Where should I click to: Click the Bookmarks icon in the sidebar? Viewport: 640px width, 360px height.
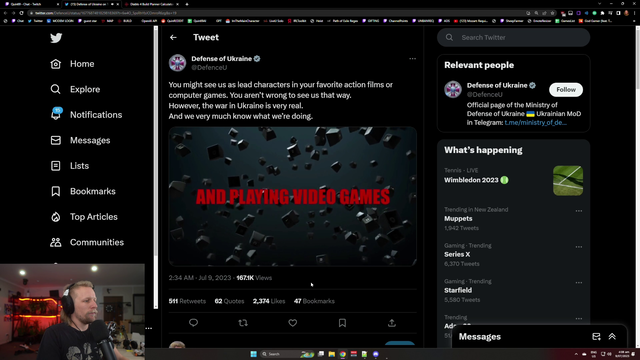pos(56,191)
